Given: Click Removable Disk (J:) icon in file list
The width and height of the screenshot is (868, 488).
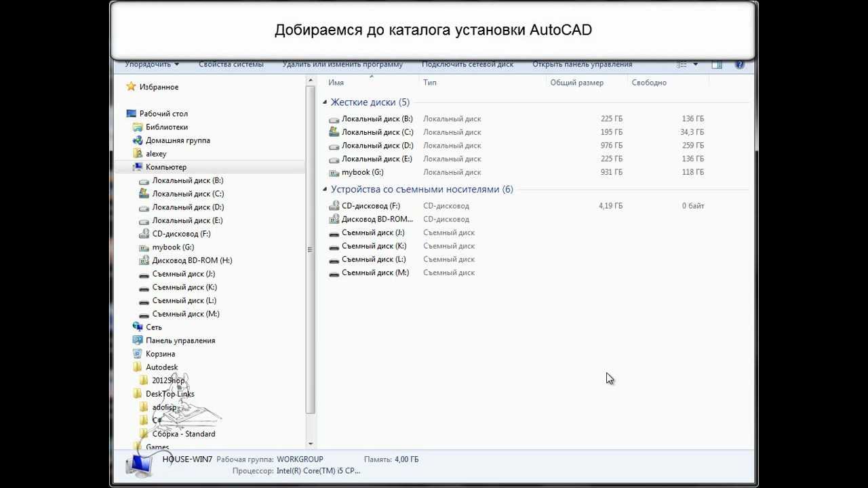Looking at the screenshot, I should coord(334,233).
